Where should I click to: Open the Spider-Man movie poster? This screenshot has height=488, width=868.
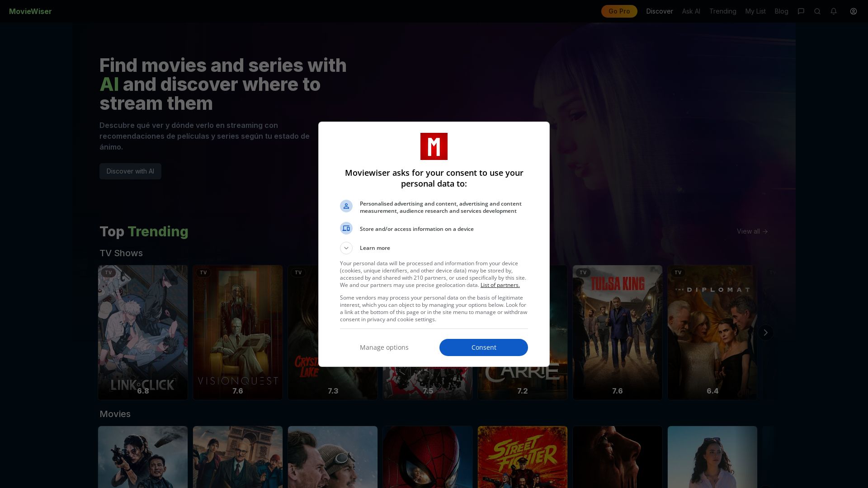click(x=428, y=457)
